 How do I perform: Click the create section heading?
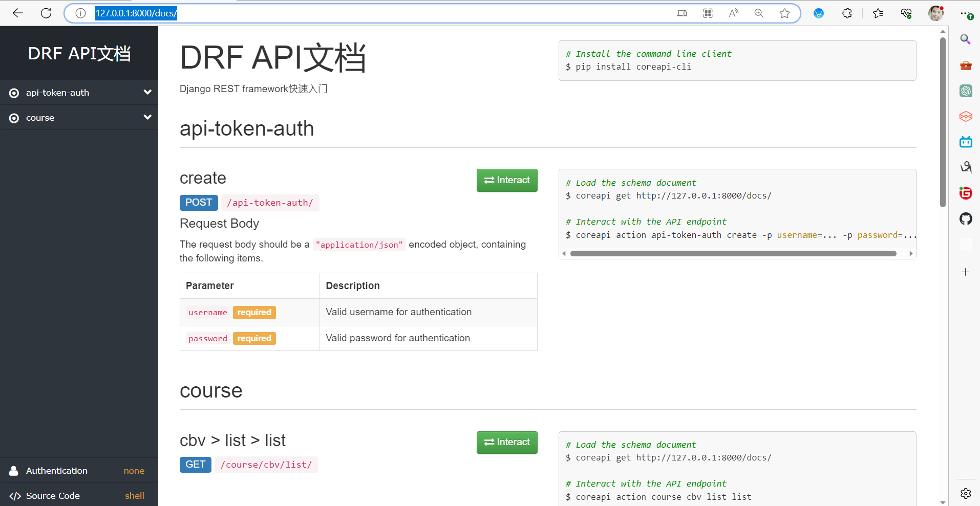tap(203, 178)
